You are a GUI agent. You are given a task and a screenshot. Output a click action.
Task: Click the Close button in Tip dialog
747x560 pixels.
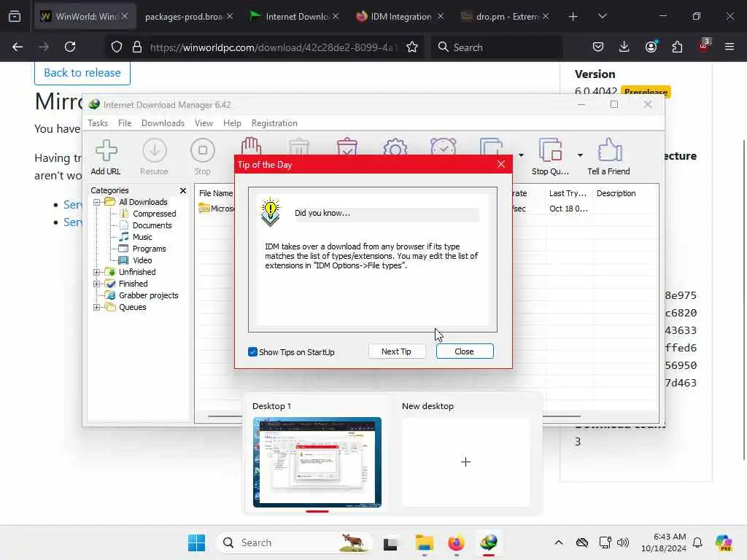(x=465, y=351)
